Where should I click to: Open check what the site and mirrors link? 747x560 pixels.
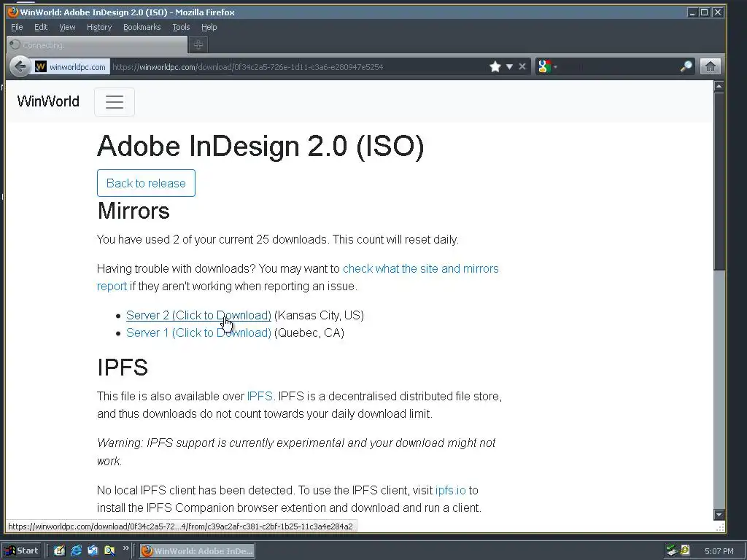tap(421, 268)
